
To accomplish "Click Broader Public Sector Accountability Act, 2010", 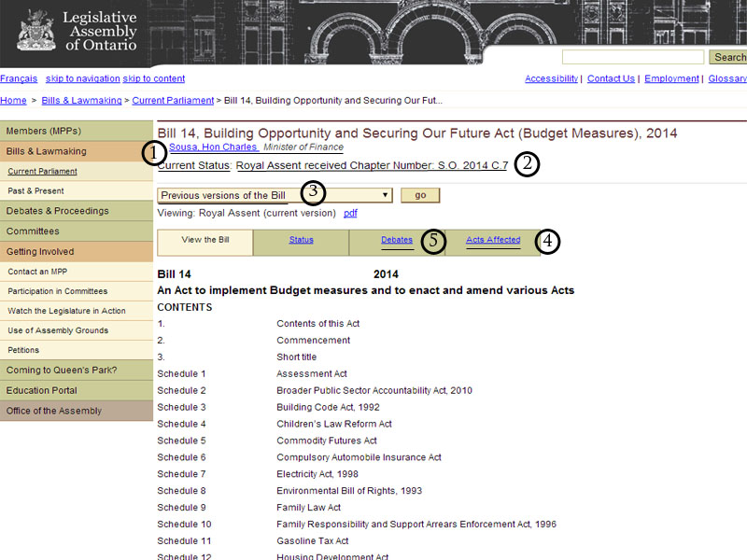I will click(374, 390).
